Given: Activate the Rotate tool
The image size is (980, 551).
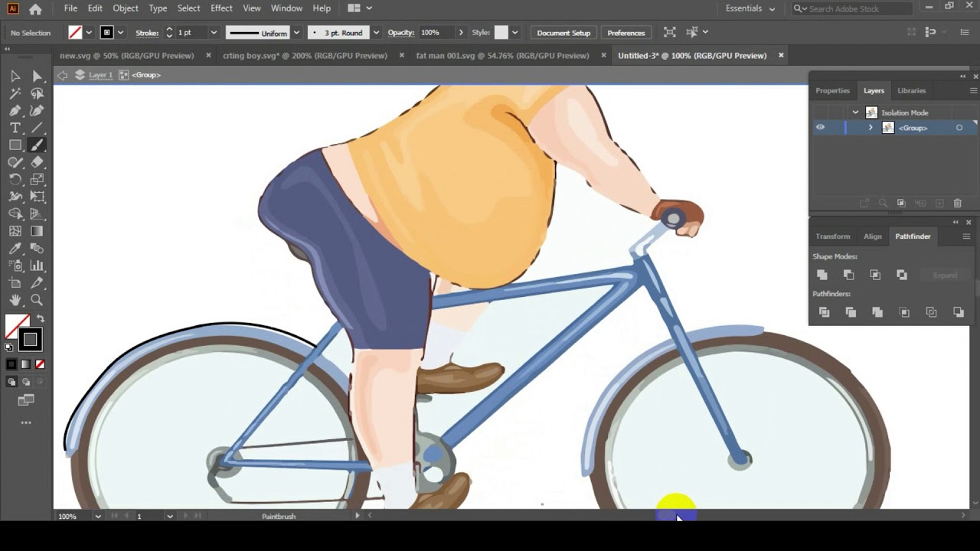Looking at the screenshot, I should (x=15, y=180).
